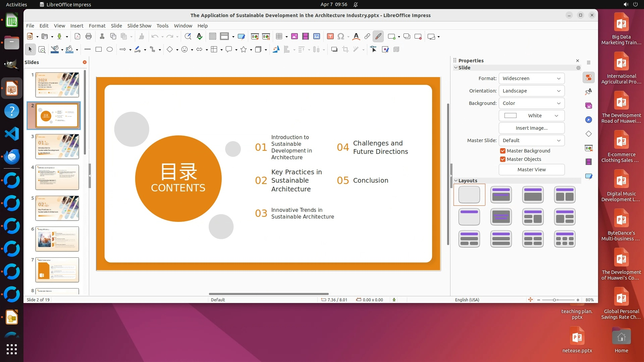The width and height of the screenshot is (644, 362).
Task: Open the White background color swatch
Action: click(x=531, y=116)
